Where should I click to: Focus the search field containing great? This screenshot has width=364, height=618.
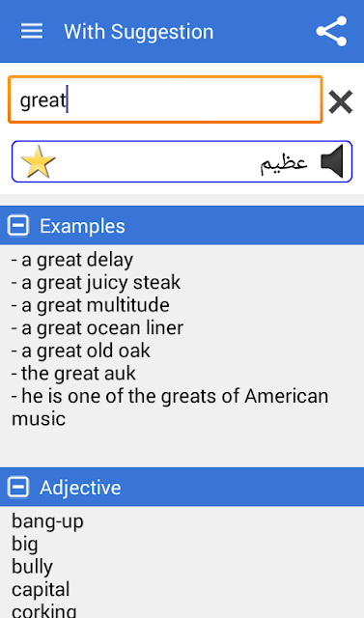pyautogui.click(x=165, y=99)
